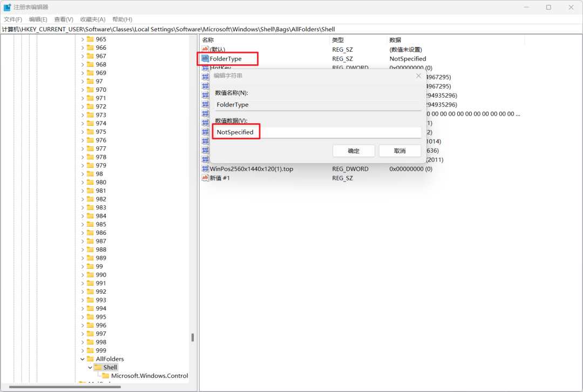Viewport: 583px width, 392px height.
Task: Select the 968 folder icon
Action: pyautogui.click(x=90, y=64)
